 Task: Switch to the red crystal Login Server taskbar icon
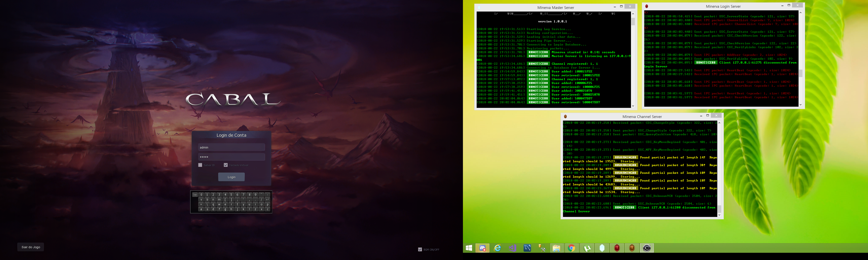click(617, 248)
